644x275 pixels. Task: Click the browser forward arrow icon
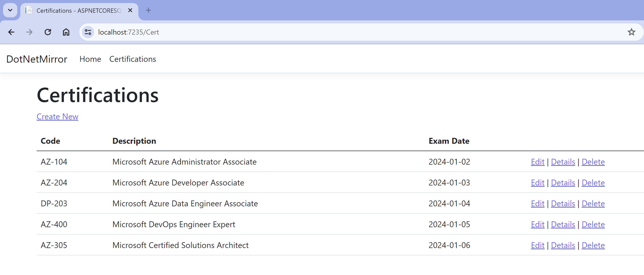pyautogui.click(x=29, y=32)
